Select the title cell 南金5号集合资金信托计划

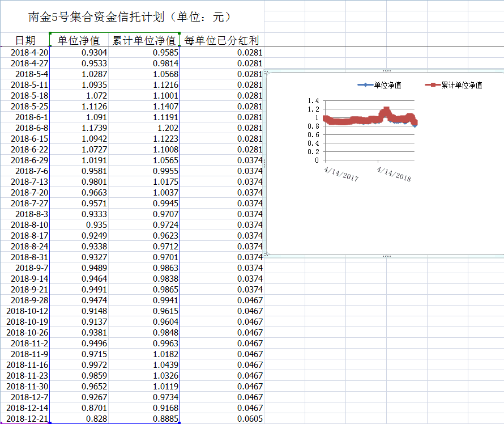(x=132, y=17)
